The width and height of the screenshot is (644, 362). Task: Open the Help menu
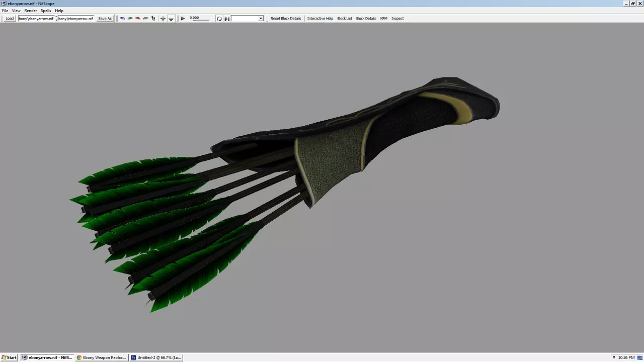point(59,11)
